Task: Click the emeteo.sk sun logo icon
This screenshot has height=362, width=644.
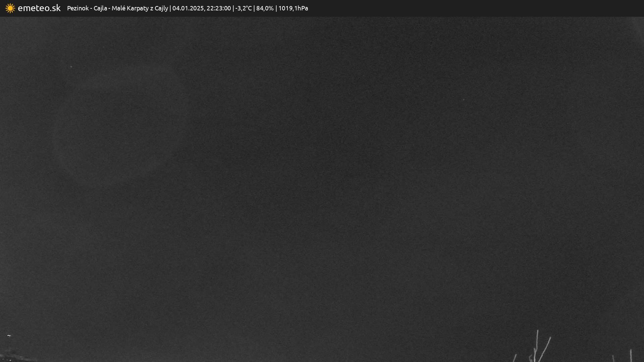Action: pyautogui.click(x=10, y=8)
